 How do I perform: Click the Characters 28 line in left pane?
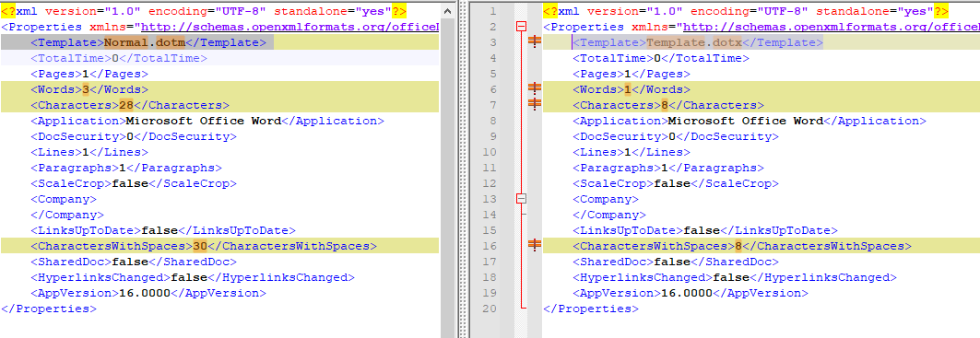click(x=130, y=105)
